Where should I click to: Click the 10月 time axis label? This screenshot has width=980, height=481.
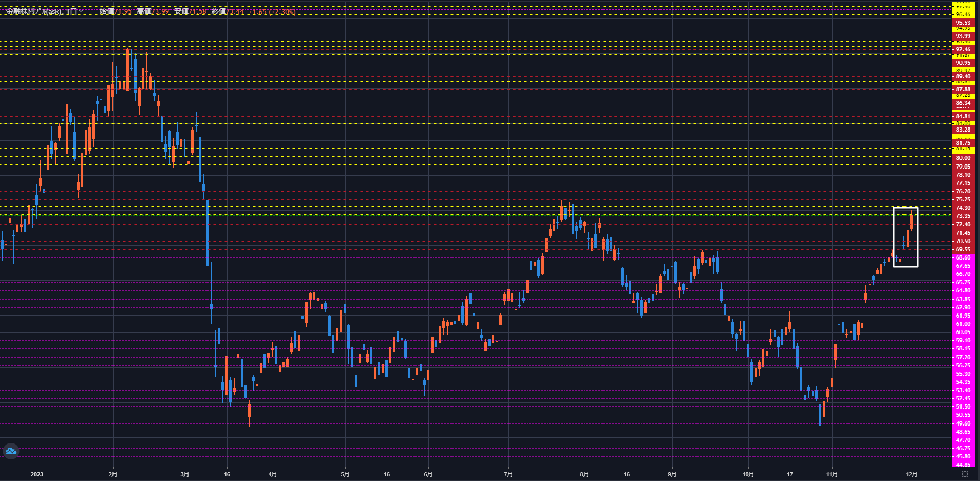748,474
